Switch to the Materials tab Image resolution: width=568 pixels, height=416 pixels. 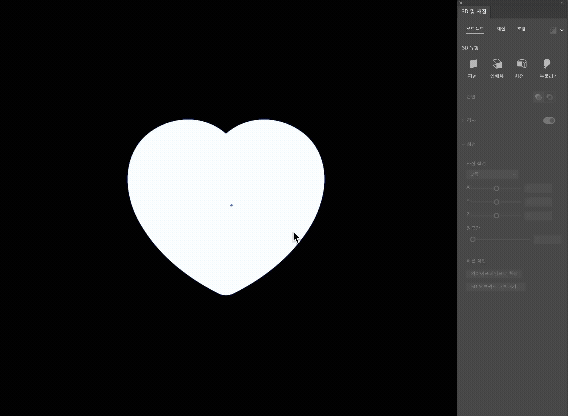[501, 29]
